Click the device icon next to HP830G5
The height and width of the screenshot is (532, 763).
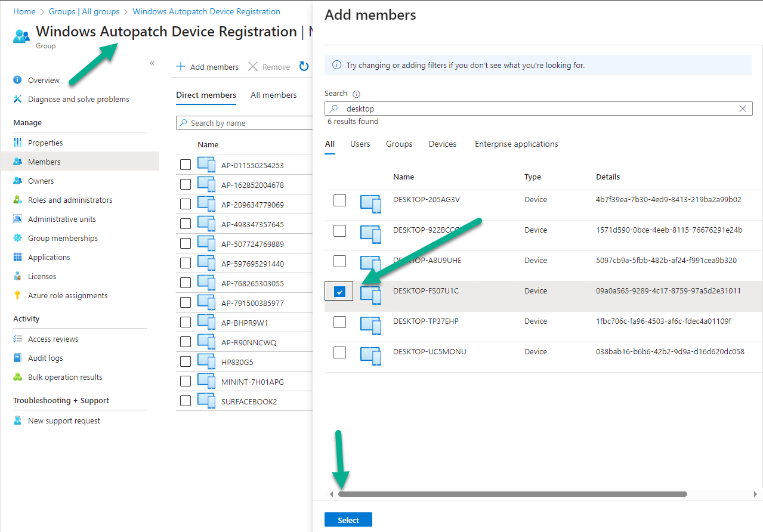click(x=206, y=361)
